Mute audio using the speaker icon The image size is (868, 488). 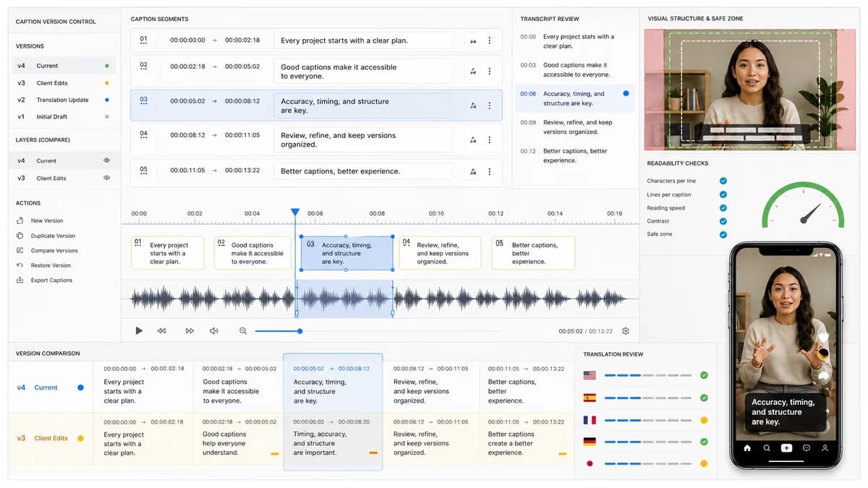click(x=214, y=330)
